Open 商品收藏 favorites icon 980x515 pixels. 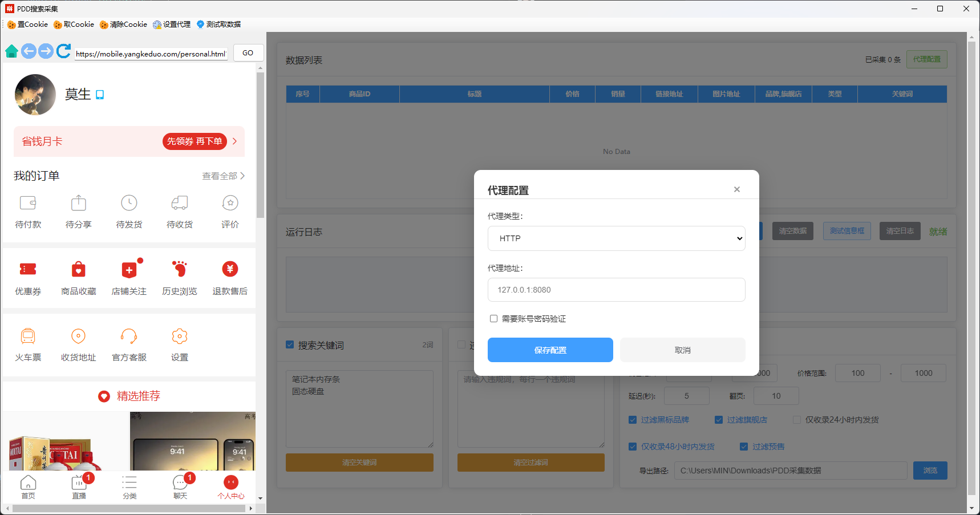(79, 269)
